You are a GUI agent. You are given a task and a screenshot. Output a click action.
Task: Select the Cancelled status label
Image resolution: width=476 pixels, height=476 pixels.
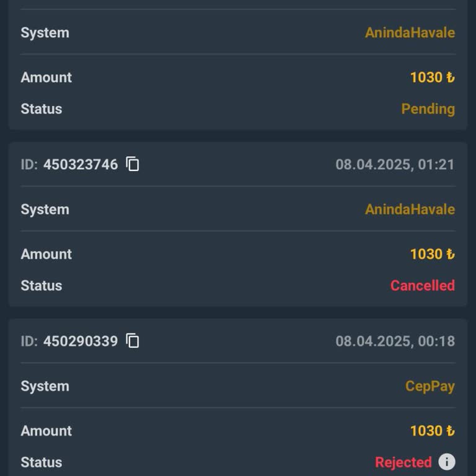pos(422,286)
